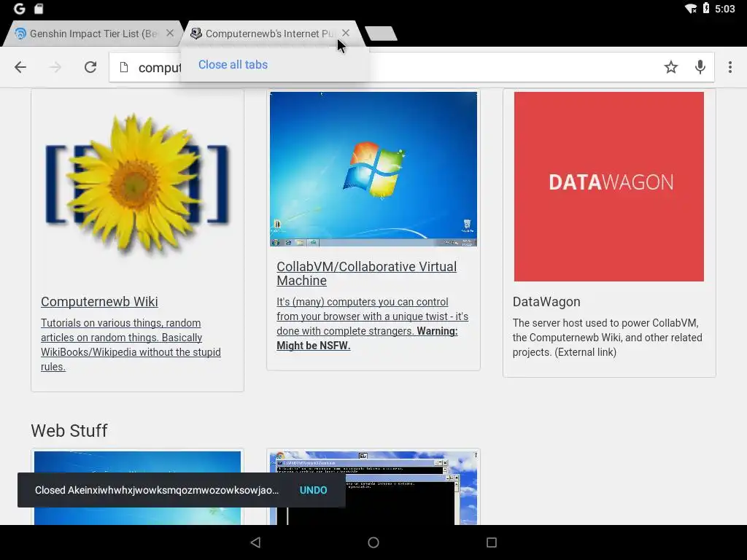Image resolution: width=747 pixels, height=560 pixels.
Task: Click 'Warning: Might be NSFW.' text
Action: point(367,338)
